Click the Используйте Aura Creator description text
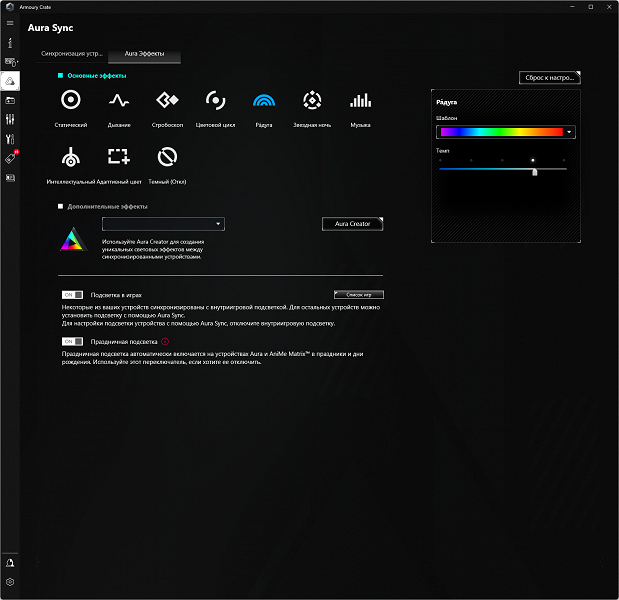This screenshot has width=619, height=600. [x=153, y=249]
